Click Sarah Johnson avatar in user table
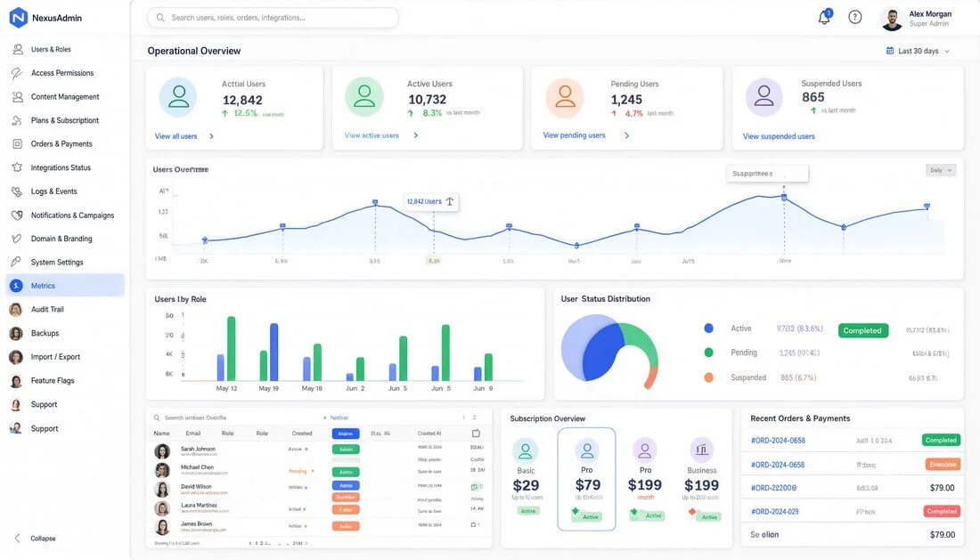 coord(162,450)
